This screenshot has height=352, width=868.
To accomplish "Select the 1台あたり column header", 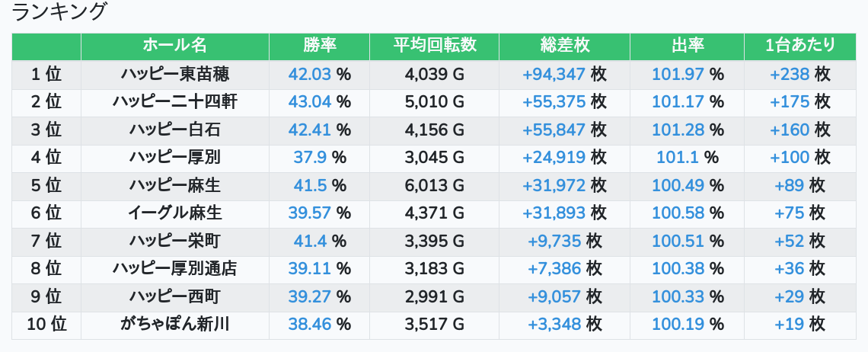I will point(800,46).
